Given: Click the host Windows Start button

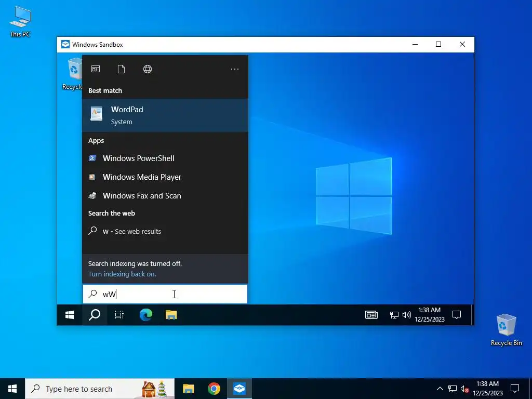Looking at the screenshot, I should pyautogui.click(x=12, y=389).
